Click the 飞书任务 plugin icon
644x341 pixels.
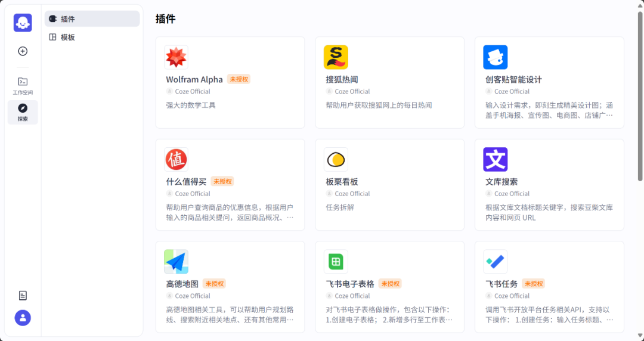pos(496,262)
